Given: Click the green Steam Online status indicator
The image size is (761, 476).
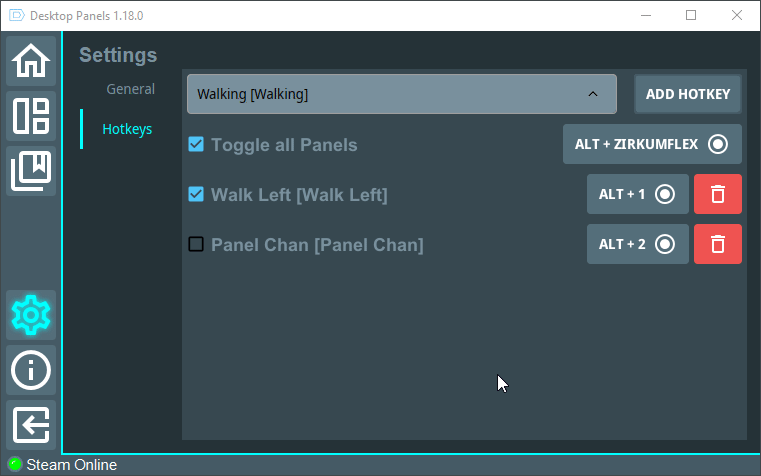Looking at the screenshot, I should pos(15,464).
